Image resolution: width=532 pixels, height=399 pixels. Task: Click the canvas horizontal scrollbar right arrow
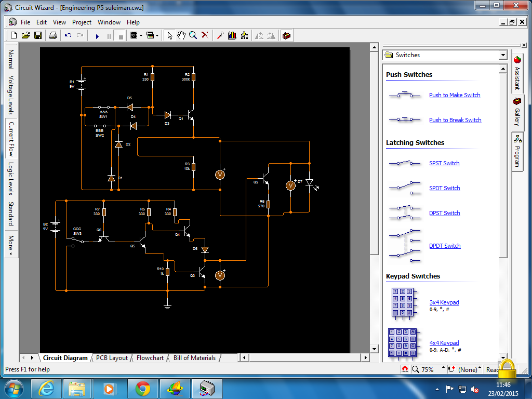[x=365, y=357]
